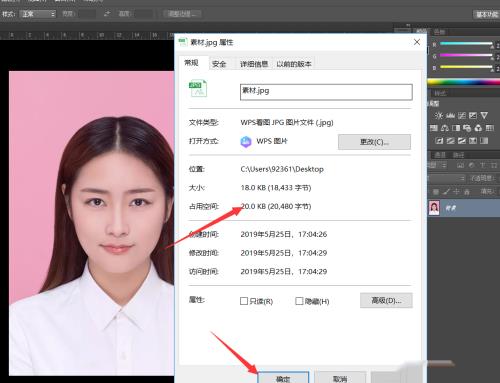The height and width of the screenshot is (383, 500).
Task: Add a Posterize adjustment layer
Action: [451, 141]
